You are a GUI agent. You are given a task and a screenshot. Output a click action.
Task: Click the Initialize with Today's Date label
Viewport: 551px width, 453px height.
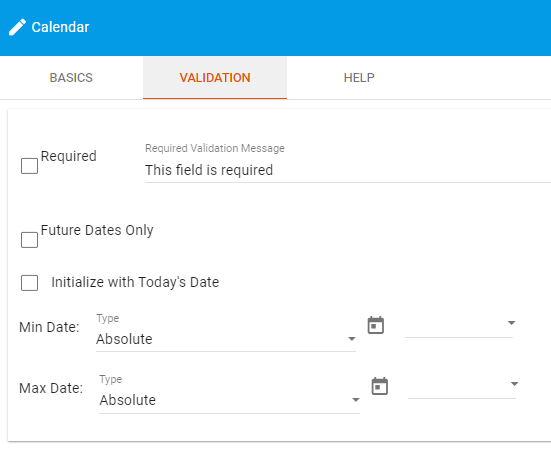[135, 282]
